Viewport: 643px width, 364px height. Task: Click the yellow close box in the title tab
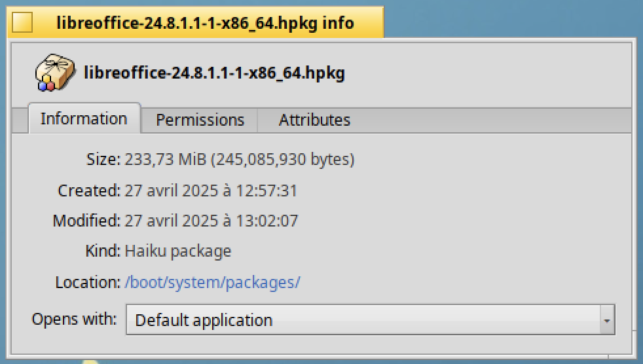coord(22,22)
